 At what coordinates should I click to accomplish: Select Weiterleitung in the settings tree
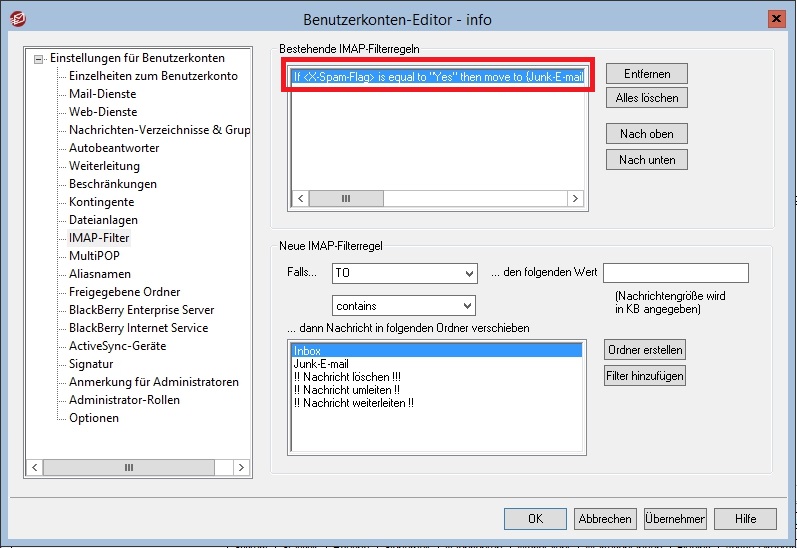(104, 166)
